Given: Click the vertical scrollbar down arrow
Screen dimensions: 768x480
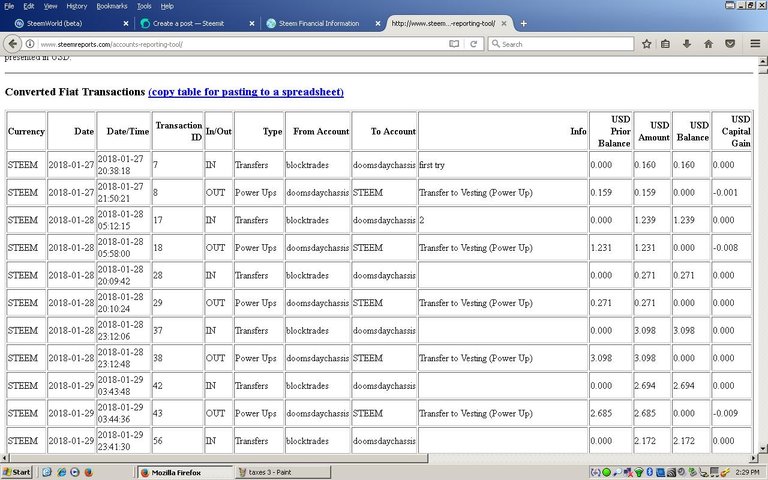Looking at the screenshot, I should coord(763,448).
